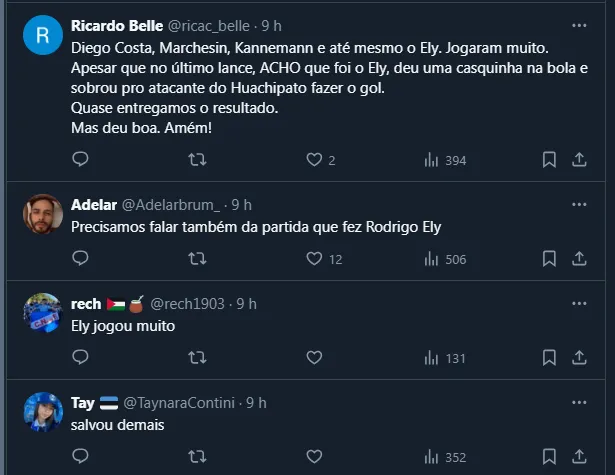Share rech's tweet

(x=579, y=358)
